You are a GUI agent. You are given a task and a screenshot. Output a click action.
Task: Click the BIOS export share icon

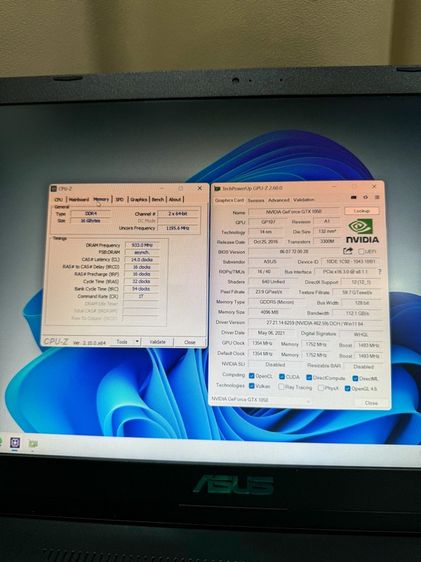click(348, 251)
